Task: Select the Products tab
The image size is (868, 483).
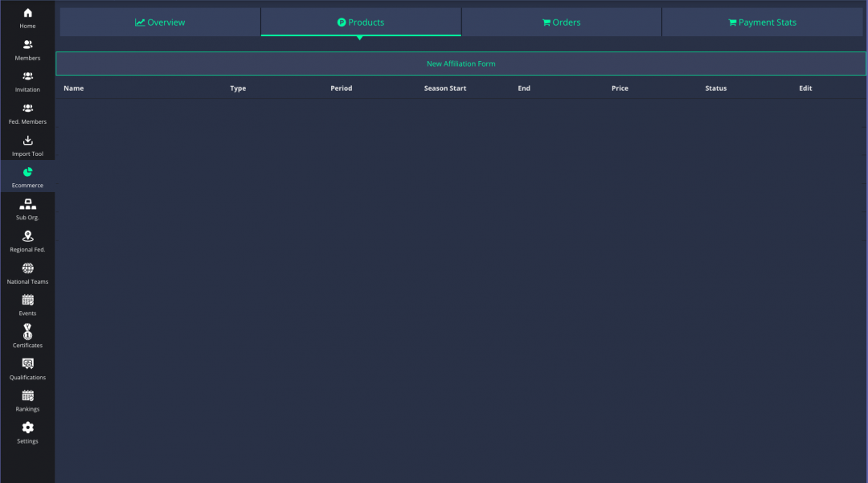Action: [x=361, y=23]
